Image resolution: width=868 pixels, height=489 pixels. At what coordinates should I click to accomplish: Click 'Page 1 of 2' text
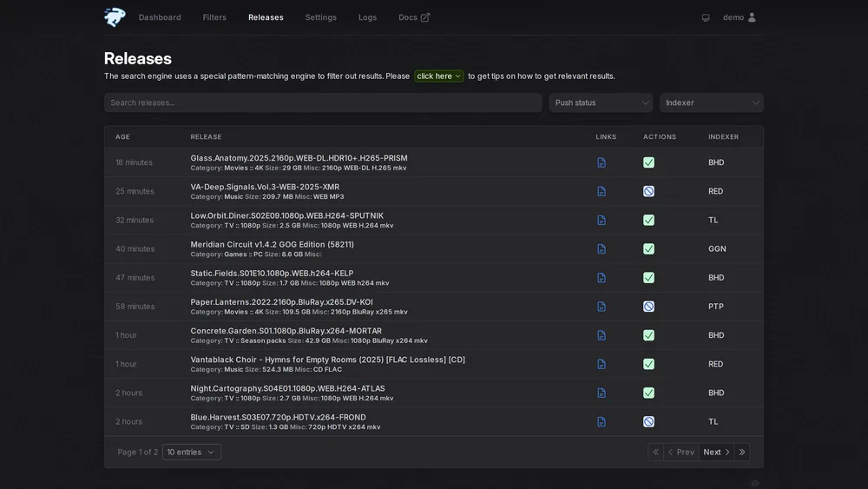(137, 452)
